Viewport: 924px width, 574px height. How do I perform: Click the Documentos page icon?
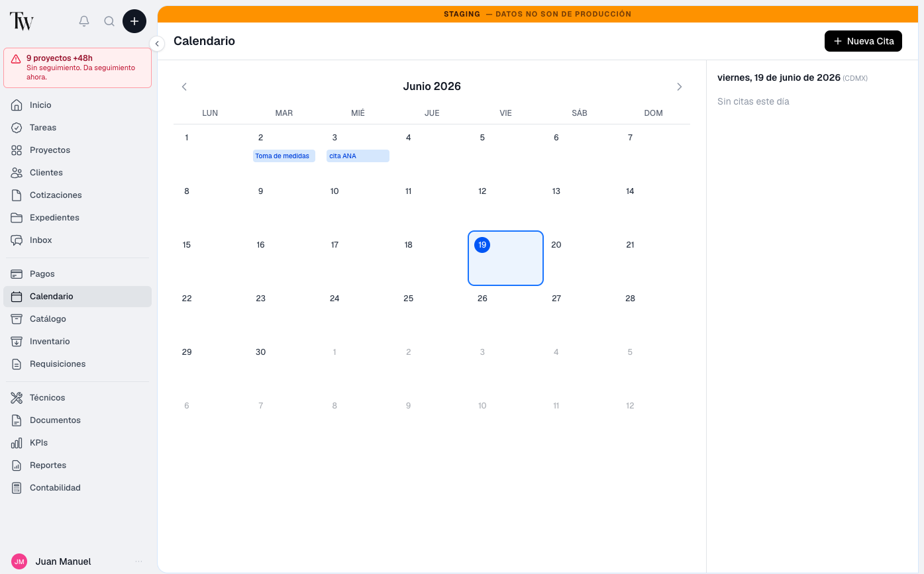click(17, 420)
